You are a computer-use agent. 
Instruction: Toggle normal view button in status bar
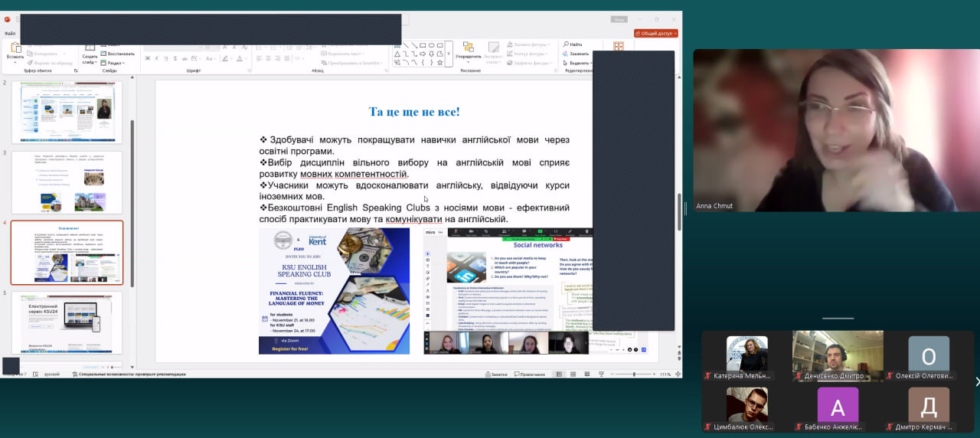point(558,374)
